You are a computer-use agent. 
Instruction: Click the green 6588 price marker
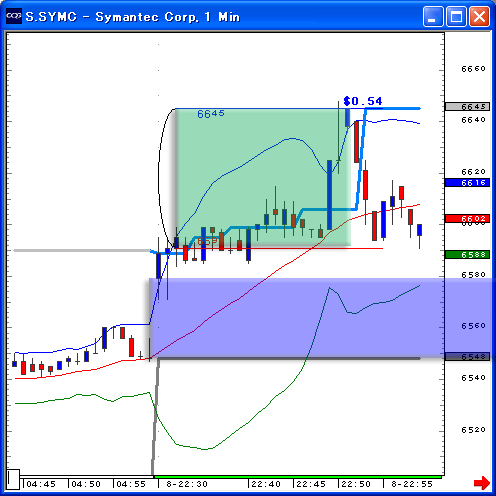[467, 255]
